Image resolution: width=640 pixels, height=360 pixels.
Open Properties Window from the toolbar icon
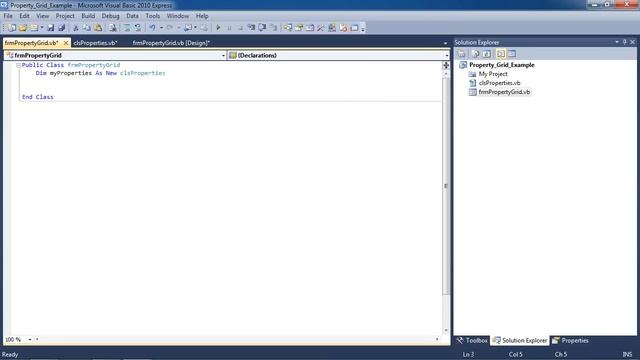point(298,28)
